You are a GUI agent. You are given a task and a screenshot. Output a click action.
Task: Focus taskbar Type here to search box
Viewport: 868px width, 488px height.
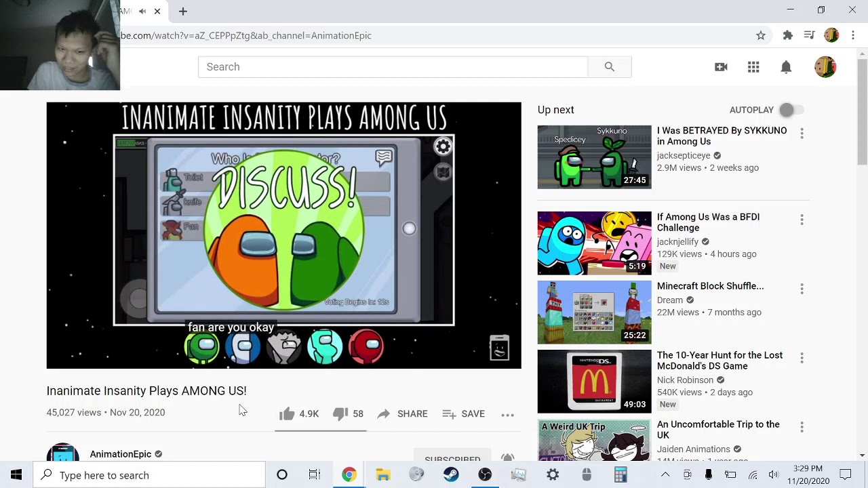[149, 475]
